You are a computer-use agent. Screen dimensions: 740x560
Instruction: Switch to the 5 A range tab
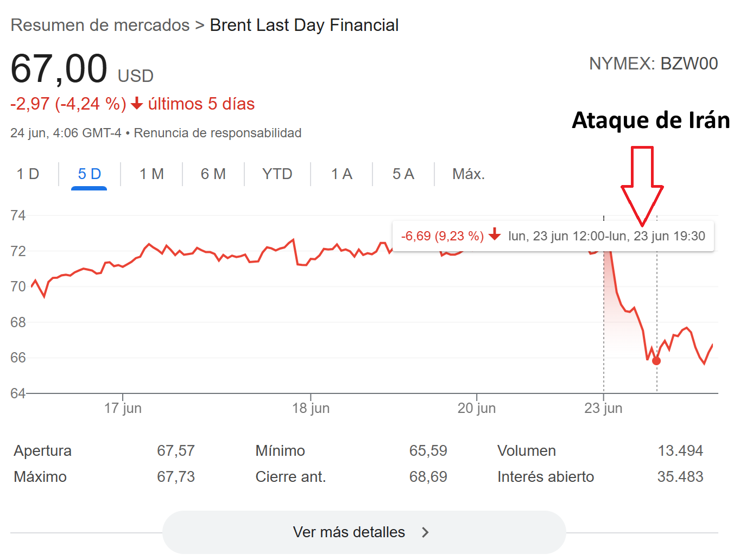(403, 174)
